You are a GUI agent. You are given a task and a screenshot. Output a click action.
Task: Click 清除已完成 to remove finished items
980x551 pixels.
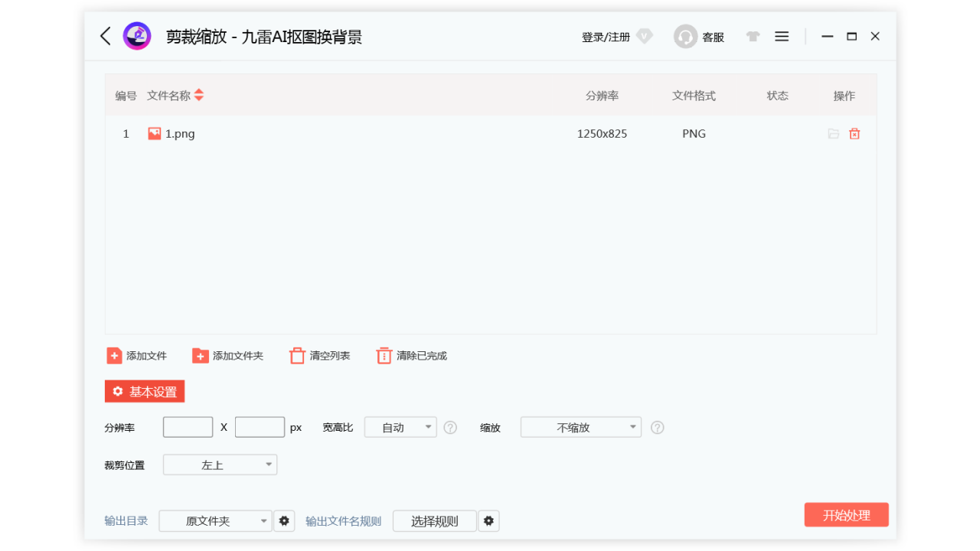411,356
